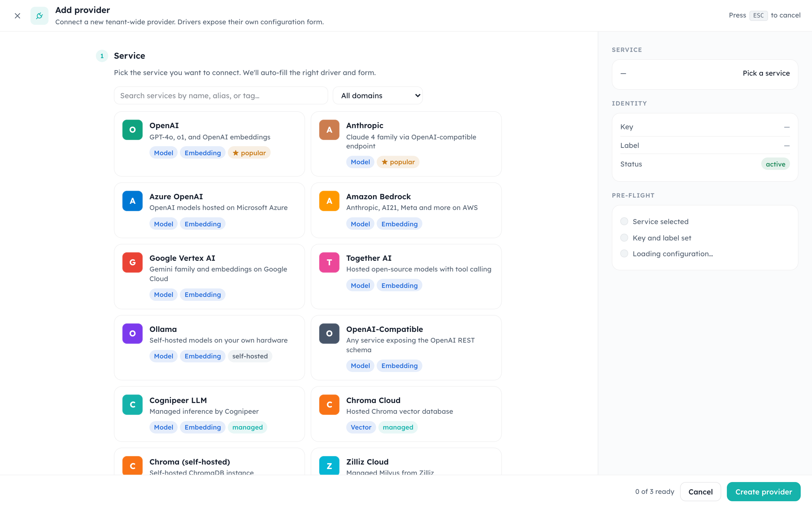Choose the OpenAI service title
The image size is (812, 508).
164,126
